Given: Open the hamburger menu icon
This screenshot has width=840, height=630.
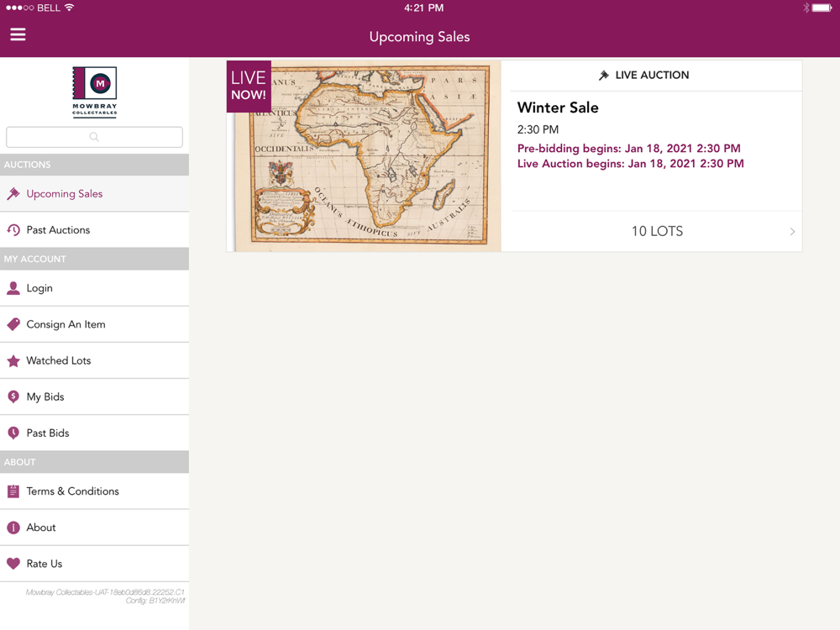Looking at the screenshot, I should (18, 34).
